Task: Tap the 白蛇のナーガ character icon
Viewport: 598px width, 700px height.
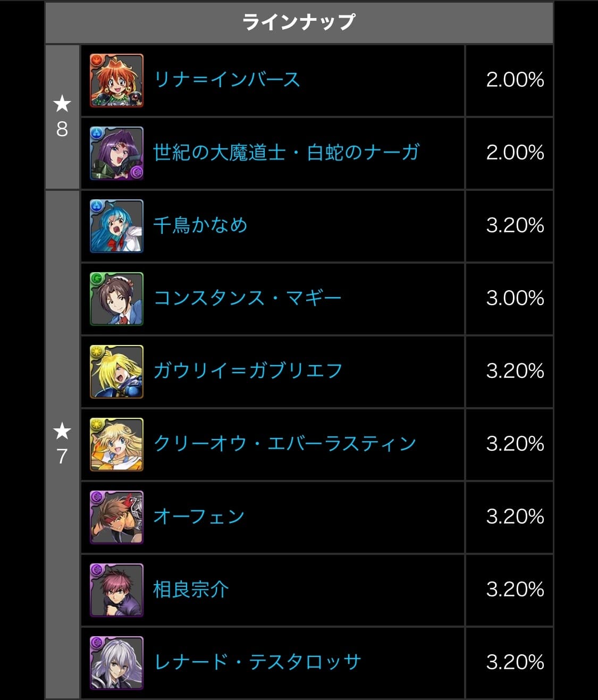Action: (x=116, y=153)
